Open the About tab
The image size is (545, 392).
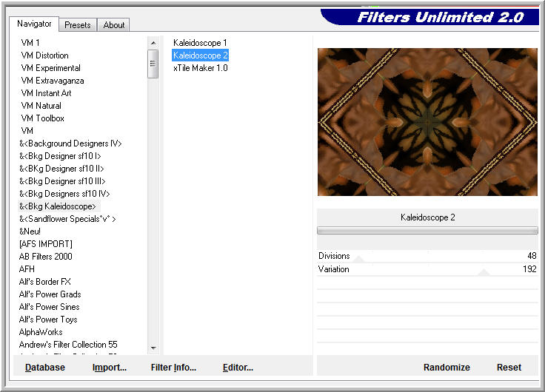tap(113, 25)
